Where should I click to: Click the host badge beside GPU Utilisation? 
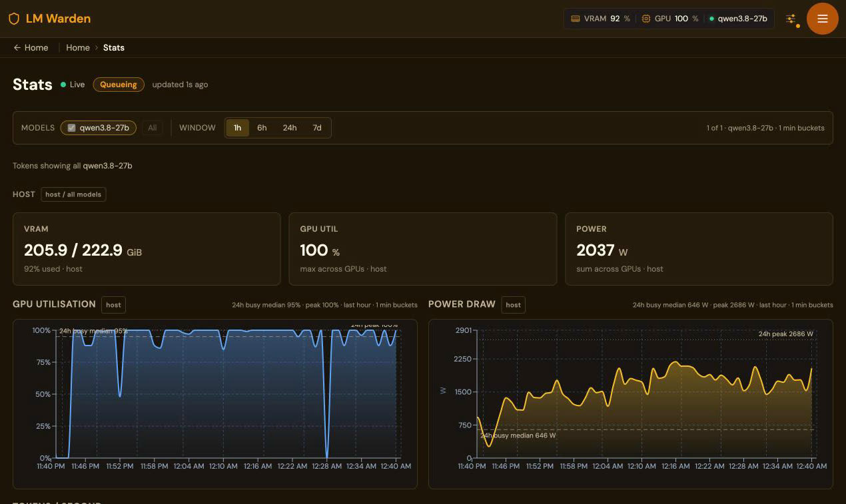[x=114, y=305]
